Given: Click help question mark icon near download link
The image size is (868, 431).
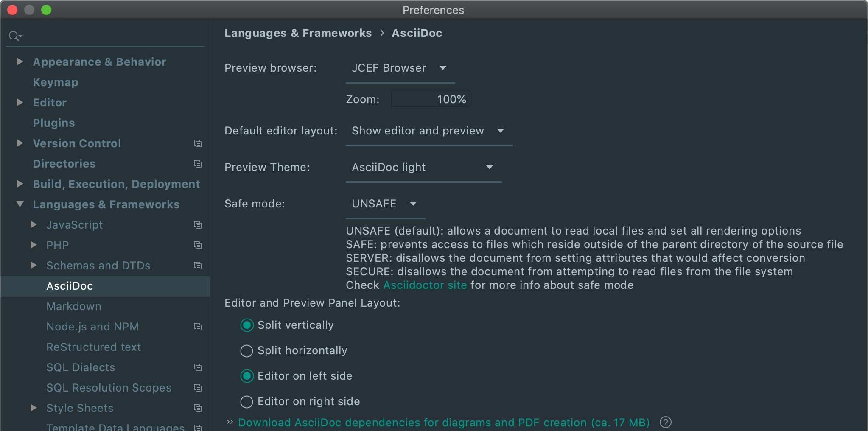Looking at the screenshot, I should [x=666, y=422].
